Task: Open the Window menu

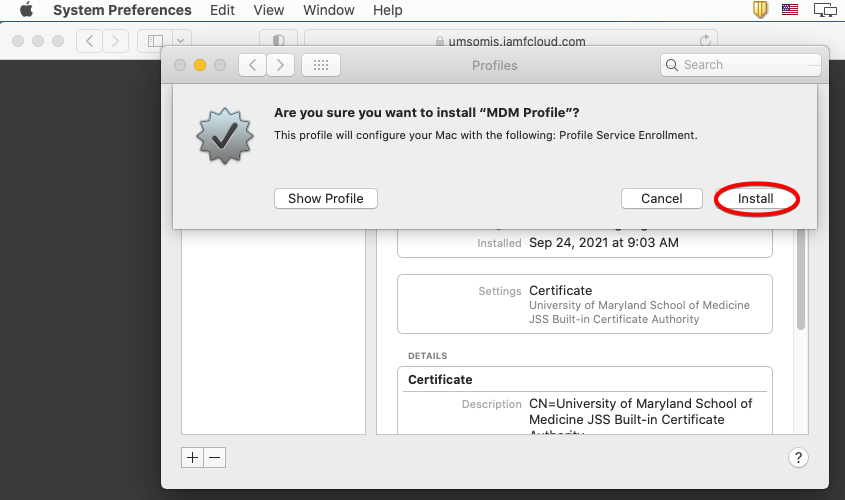Action: click(329, 10)
